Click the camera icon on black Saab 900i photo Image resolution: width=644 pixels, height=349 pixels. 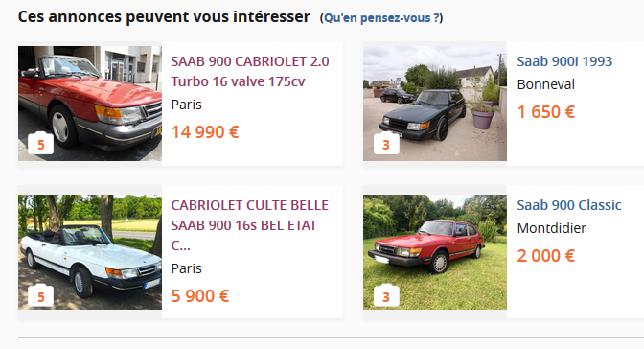[386, 144]
